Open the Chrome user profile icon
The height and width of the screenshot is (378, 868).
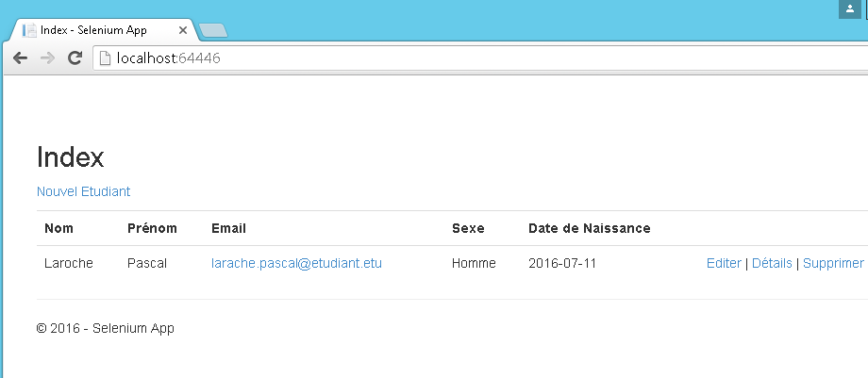pyautogui.click(x=849, y=8)
